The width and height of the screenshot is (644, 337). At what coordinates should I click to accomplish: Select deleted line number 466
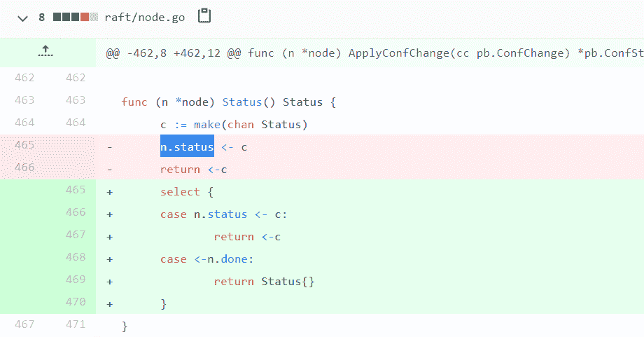[24, 168]
